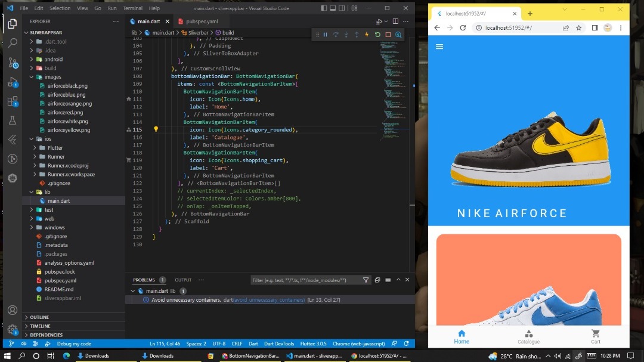Open the Terminal menu

click(132, 8)
